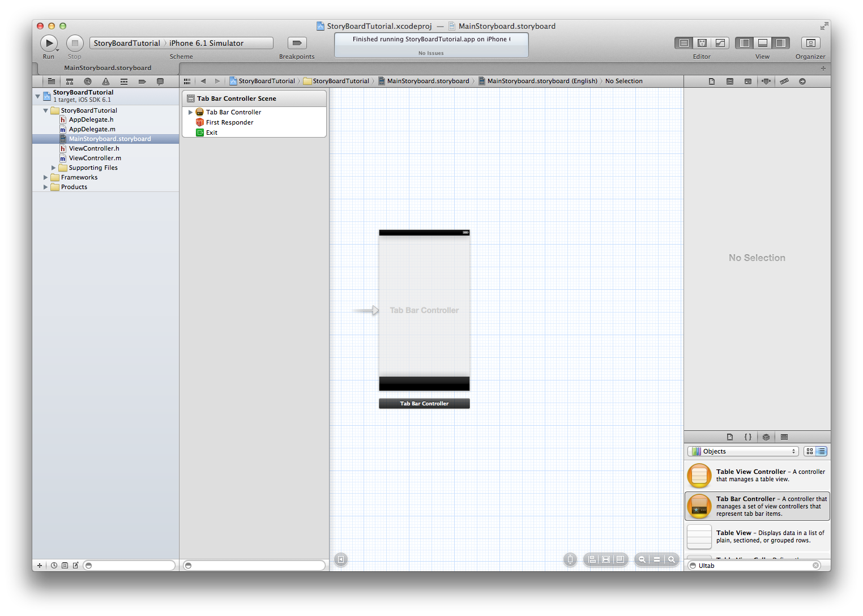863x616 pixels.
Task: Expand the Frameworks group
Action: click(x=46, y=177)
